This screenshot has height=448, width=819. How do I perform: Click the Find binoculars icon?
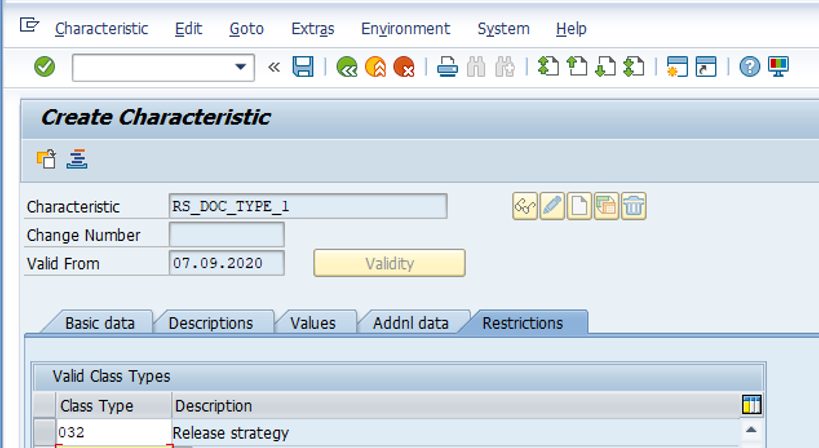point(476,67)
